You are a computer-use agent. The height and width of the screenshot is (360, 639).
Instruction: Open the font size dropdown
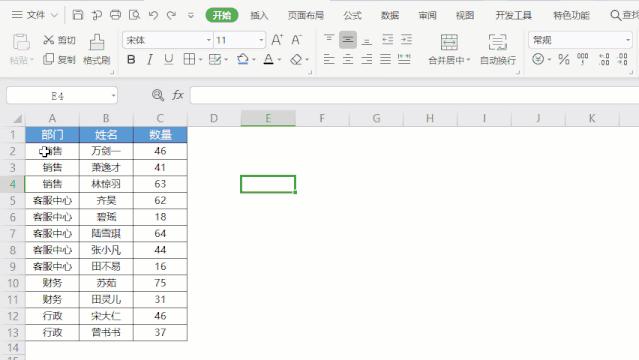click(x=261, y=40)
